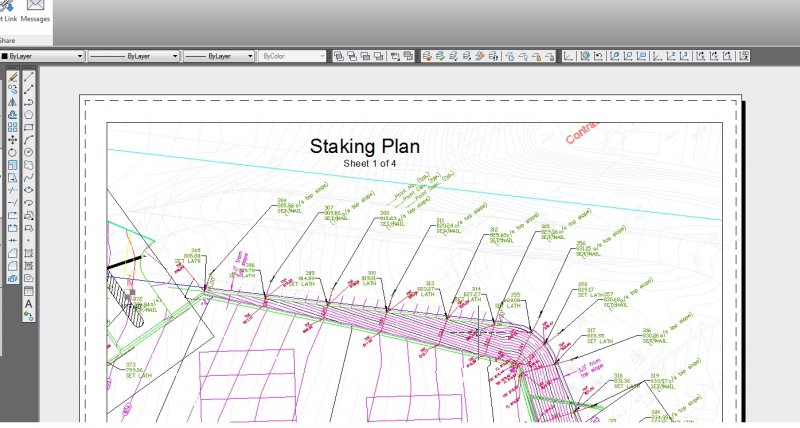The image size is (800, 428).
Task: Click the UCS Previous icon
Action: tap(598, 56)
